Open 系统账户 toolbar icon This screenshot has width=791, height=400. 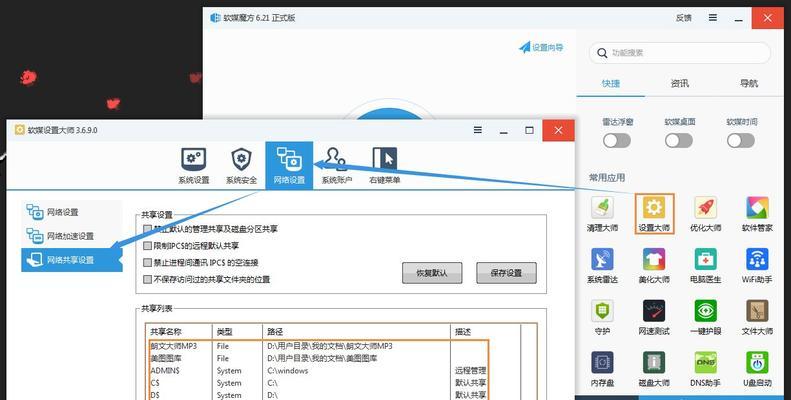[x=336, y=165]
